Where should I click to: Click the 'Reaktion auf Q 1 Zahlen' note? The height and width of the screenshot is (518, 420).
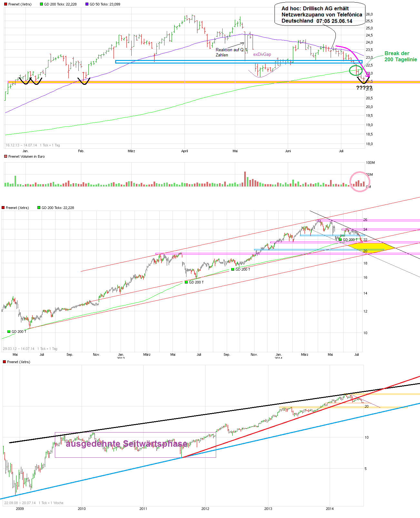click(232, 52)
